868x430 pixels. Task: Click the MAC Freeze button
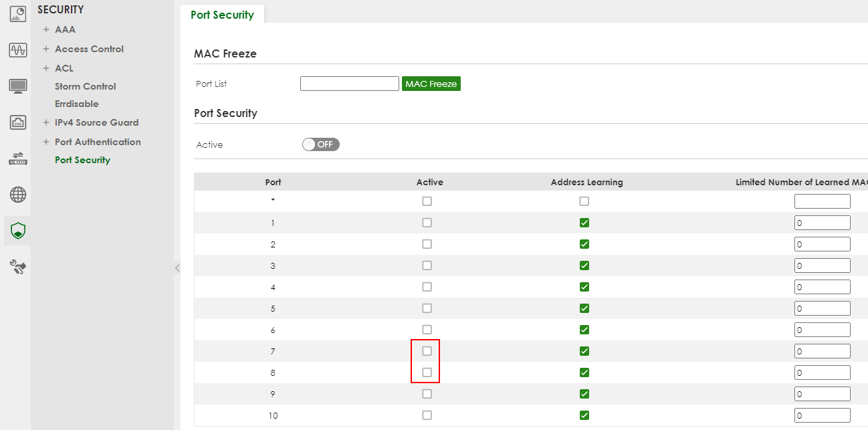[431, 83]
